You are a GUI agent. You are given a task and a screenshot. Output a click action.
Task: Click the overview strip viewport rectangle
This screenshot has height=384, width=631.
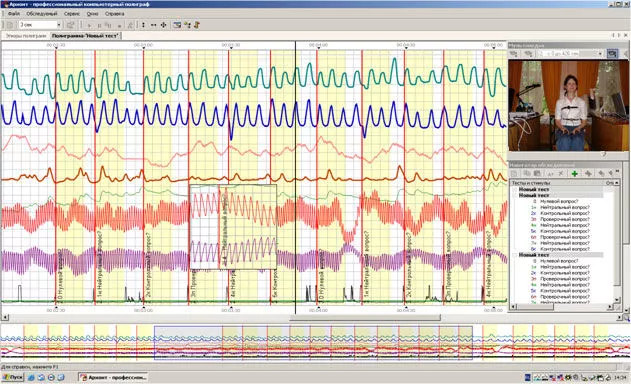coord(313,343)
